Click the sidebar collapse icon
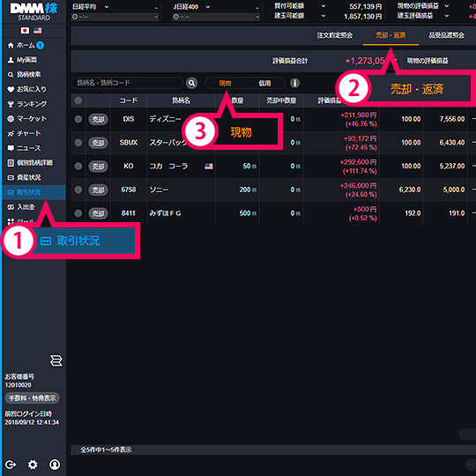The image size is (476, 476). pos(56,361)
